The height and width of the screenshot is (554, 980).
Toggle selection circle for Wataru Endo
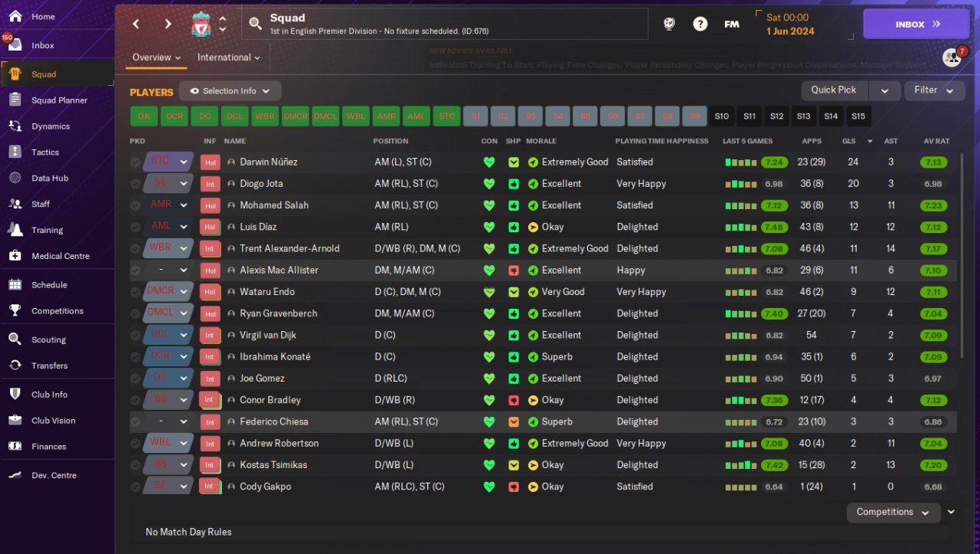point(136,292)
